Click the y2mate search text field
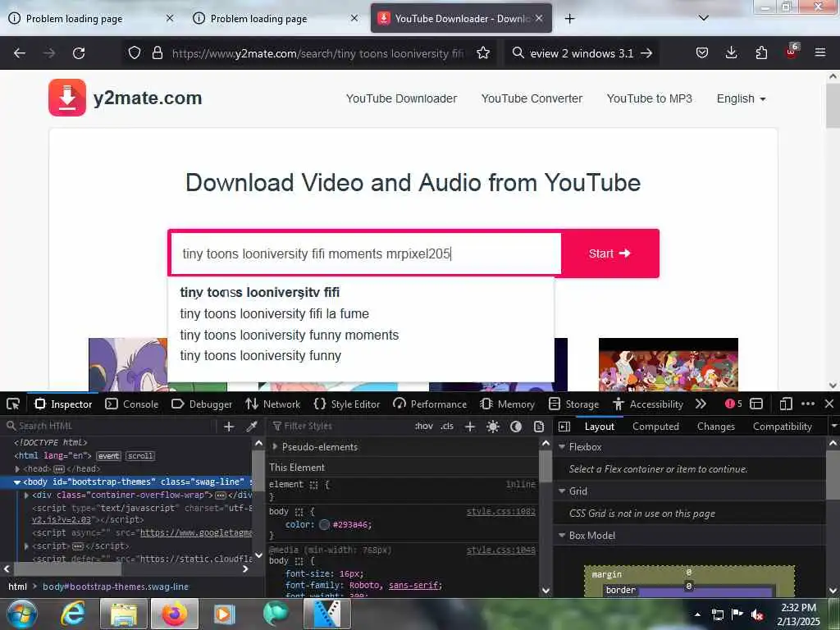This screenshot has height=630, width=840. click(x=366, y=253)
